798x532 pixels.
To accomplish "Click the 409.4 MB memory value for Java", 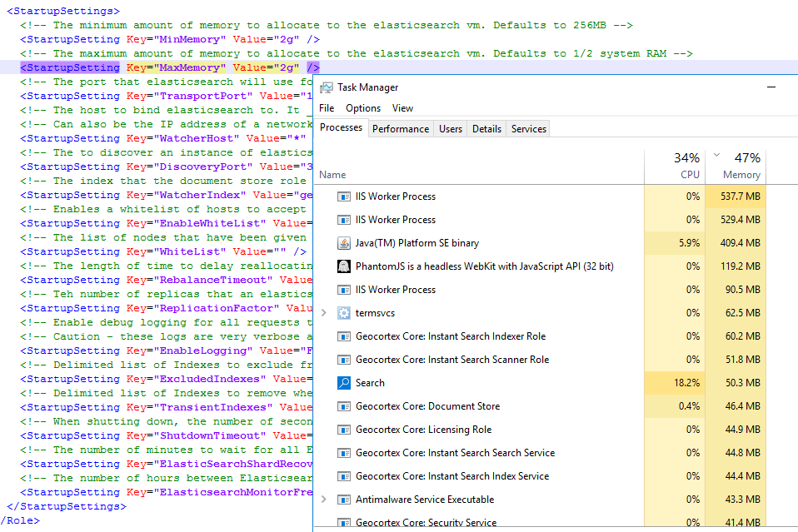I will click(x=740, y=243).
